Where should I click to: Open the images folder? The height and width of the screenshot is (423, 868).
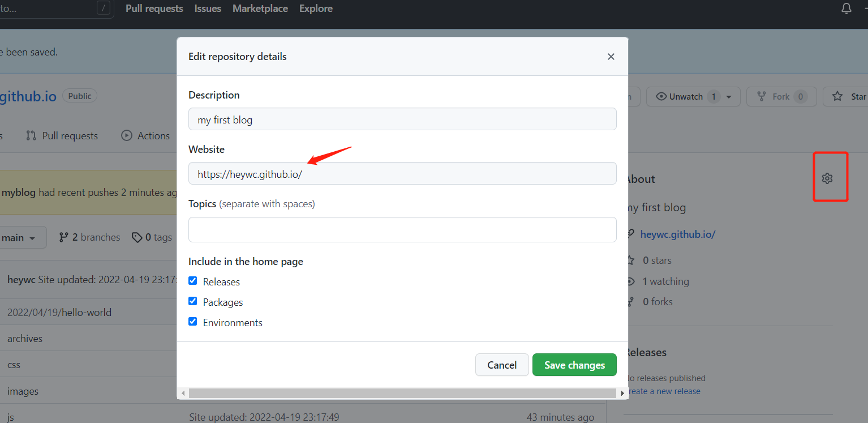(23, 391)
